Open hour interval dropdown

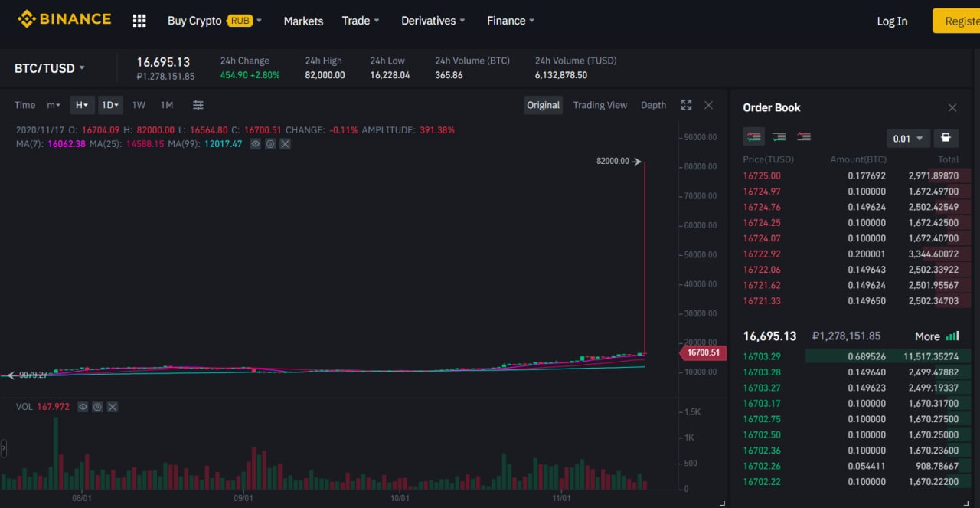(x=82, y=105)
